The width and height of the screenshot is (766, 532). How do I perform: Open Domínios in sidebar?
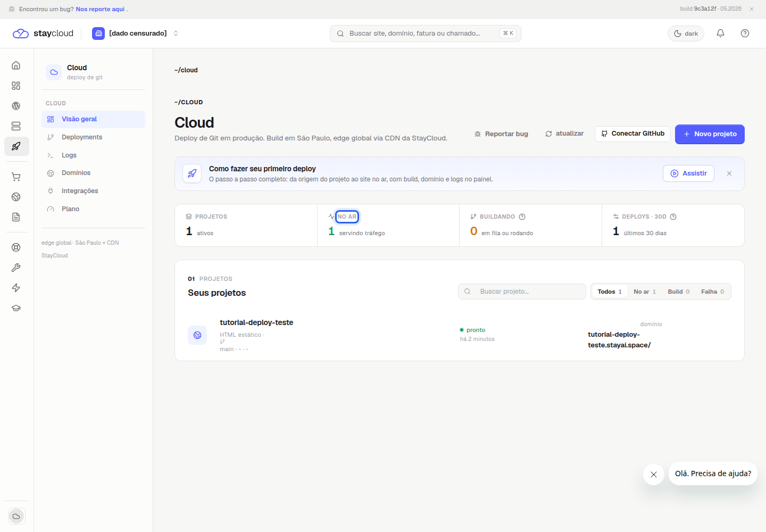(x=93, y=173)
